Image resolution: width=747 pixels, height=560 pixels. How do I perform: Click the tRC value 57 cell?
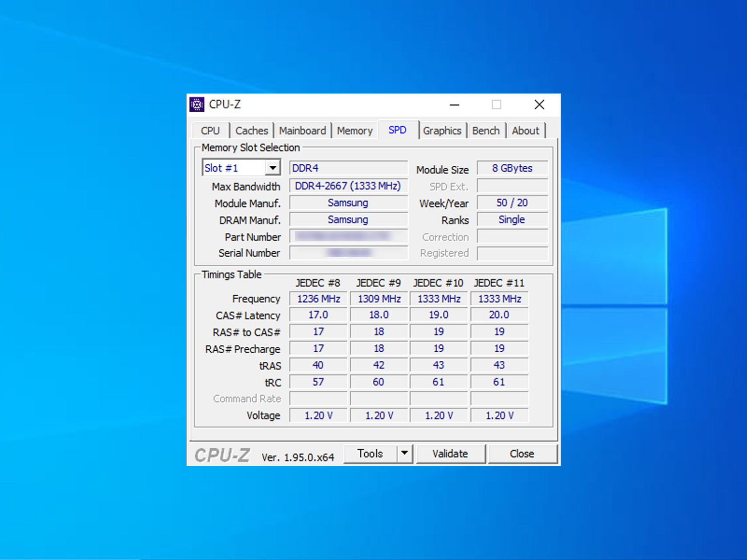[x=318, y=382]
